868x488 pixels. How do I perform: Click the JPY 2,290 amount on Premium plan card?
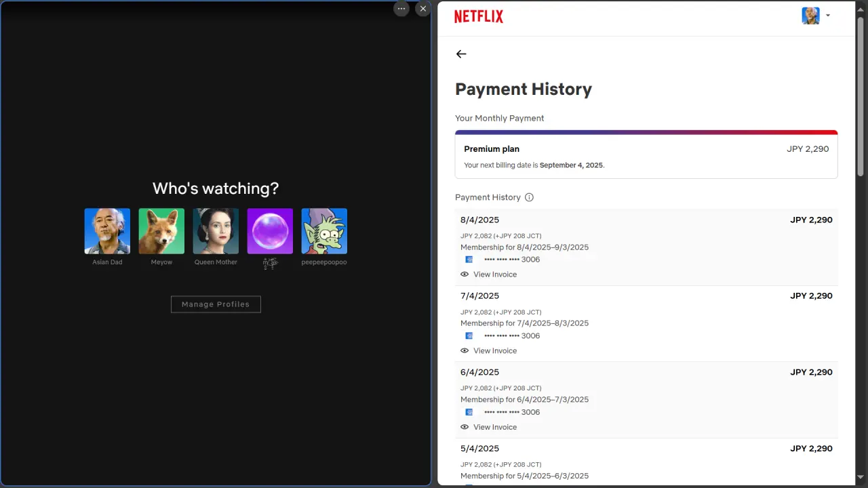tap(808, 149)
